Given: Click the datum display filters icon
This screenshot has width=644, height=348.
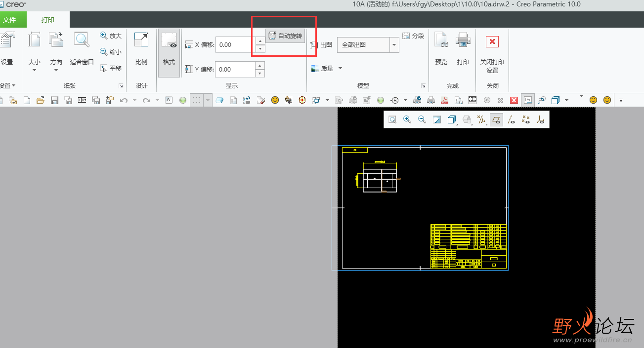Looking at the screenshot, I should [x=481, y=119].
